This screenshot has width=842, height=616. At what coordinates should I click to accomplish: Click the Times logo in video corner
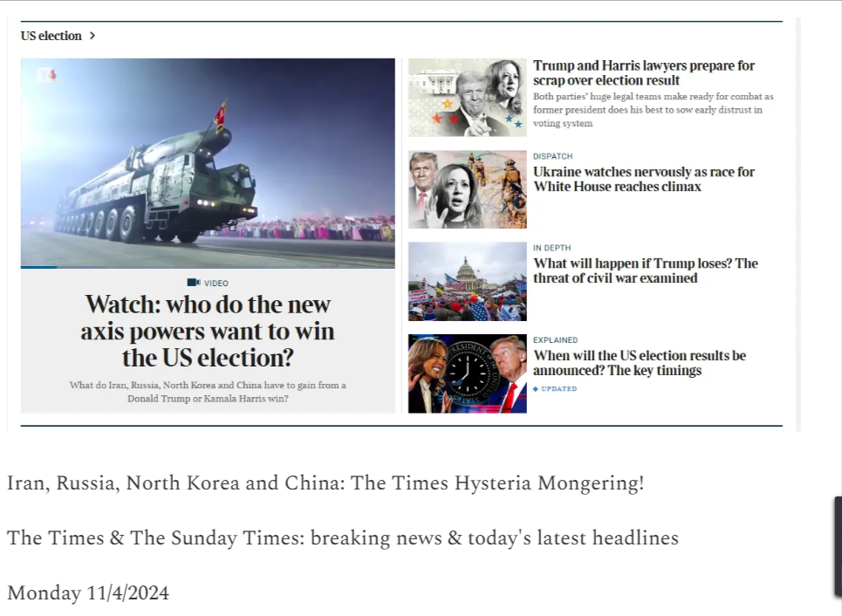47,75
